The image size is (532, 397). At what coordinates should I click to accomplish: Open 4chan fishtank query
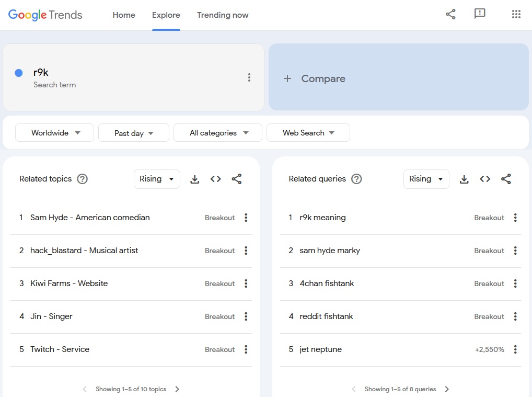(x=327, y=283)
